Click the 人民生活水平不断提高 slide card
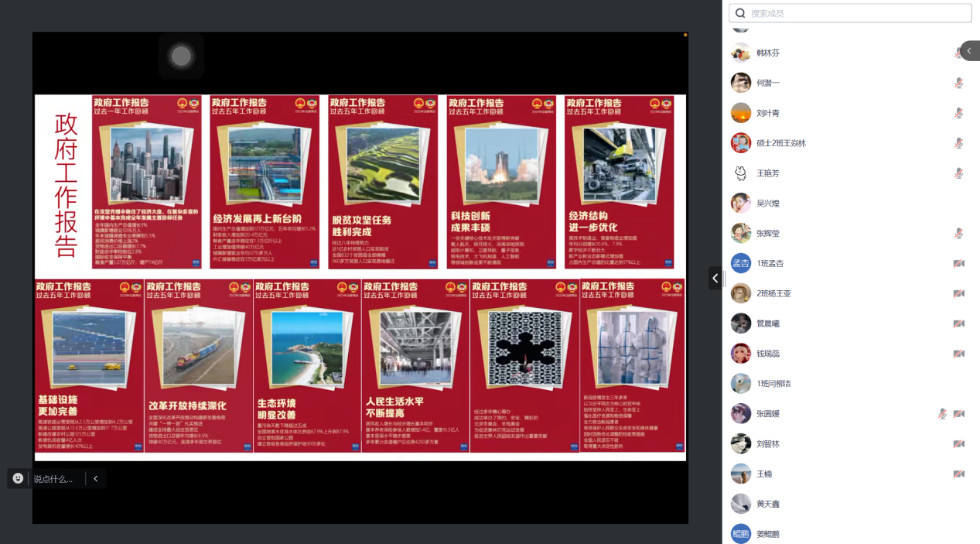 point(416,366)
